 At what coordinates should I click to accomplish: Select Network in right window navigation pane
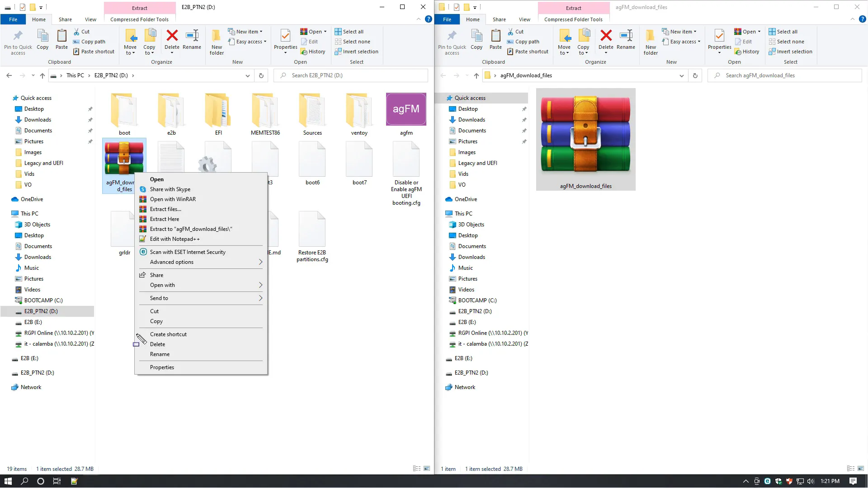pyautogui.click(x=465, y=387)
